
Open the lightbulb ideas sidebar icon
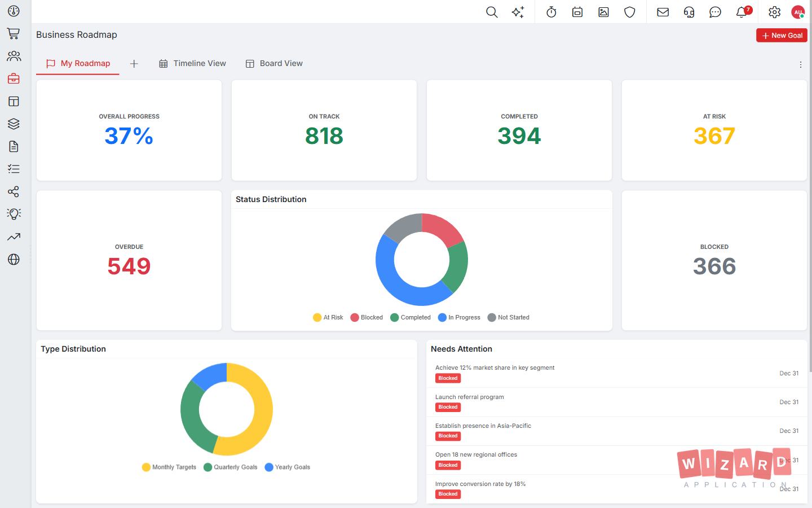14,214
